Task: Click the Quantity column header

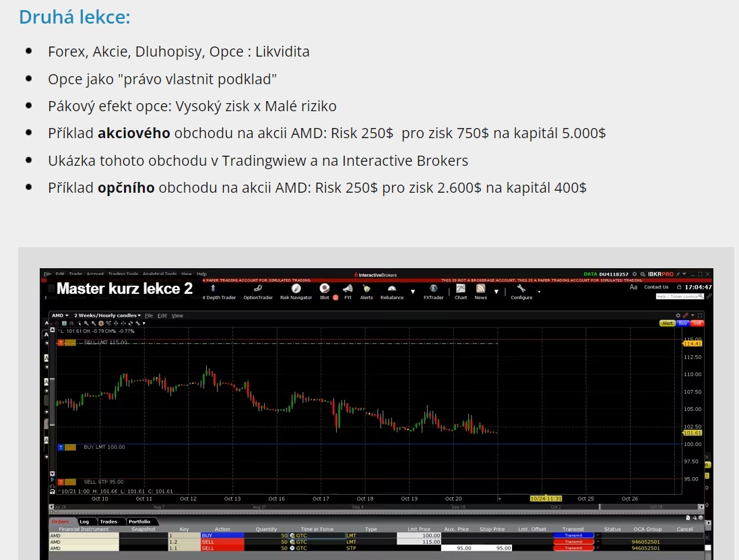Action: (266, 530)
